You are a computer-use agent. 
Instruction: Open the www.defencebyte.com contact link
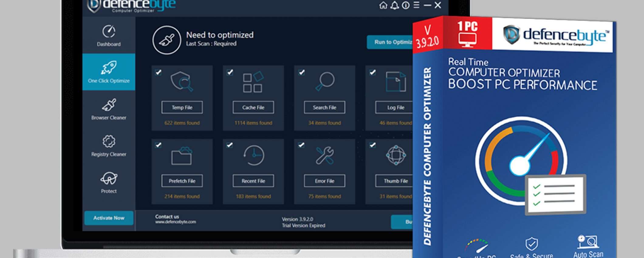[x=176, y=222]
